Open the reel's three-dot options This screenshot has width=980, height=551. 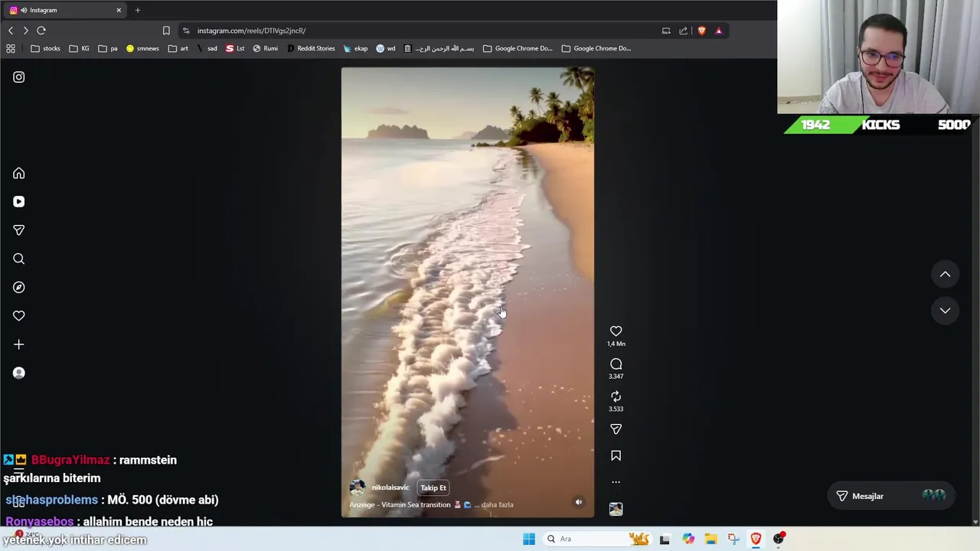616,482
